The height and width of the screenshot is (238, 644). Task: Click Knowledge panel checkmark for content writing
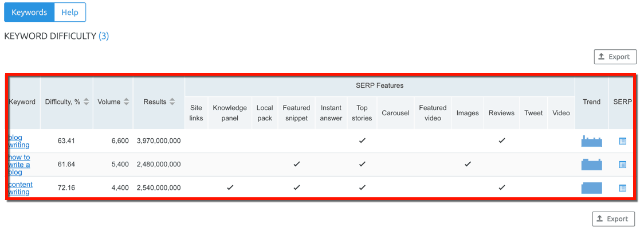point(230,188)
